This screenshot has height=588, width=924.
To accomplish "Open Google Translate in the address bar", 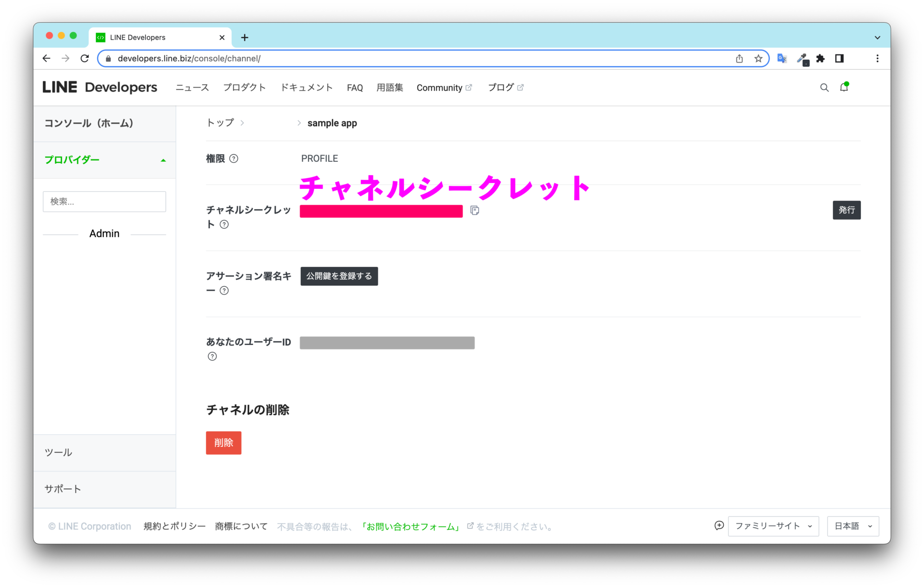I will pos(782,58).
